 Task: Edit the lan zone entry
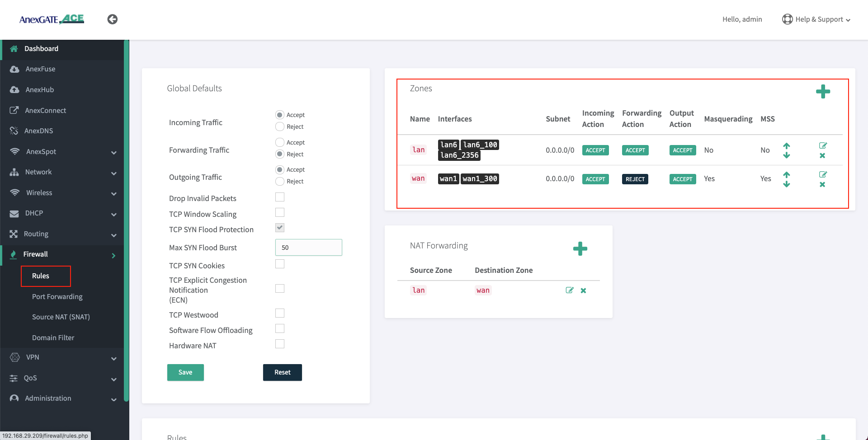823,145
